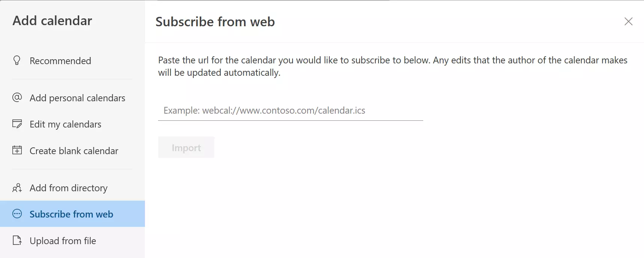Click the Import button
The height and width of the screenshot is (258, 644).
(x=186, y=147)
